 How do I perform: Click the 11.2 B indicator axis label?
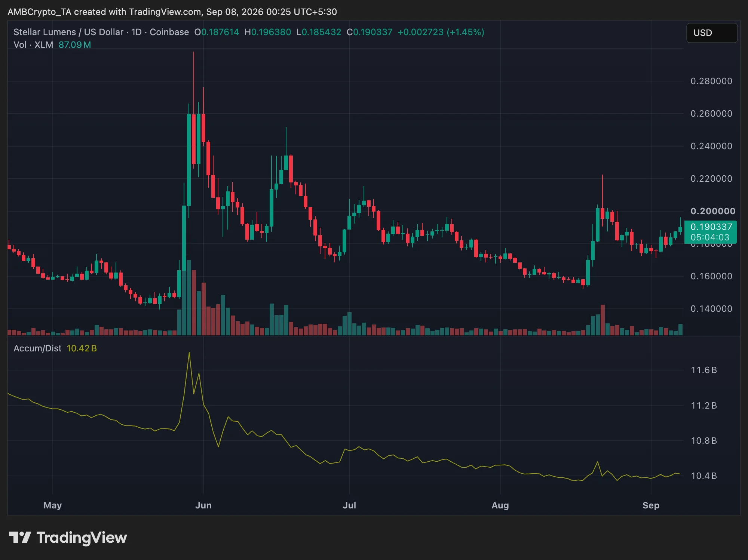[x=704, y=406]
